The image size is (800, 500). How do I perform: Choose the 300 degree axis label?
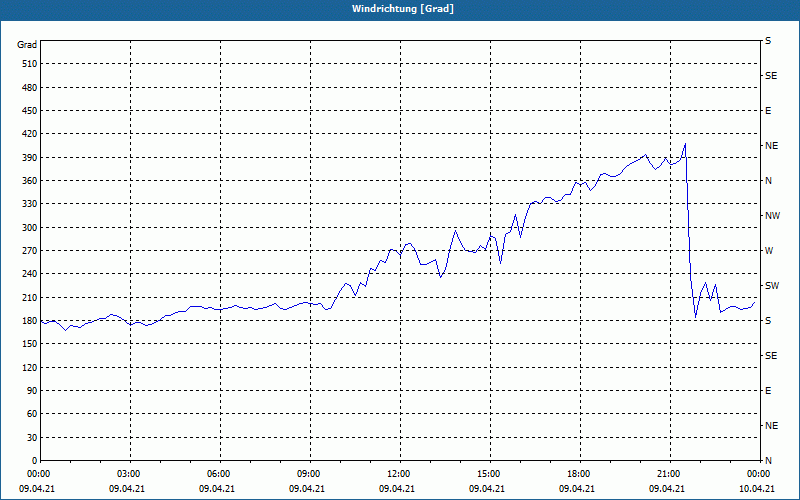tap(30, 228)
